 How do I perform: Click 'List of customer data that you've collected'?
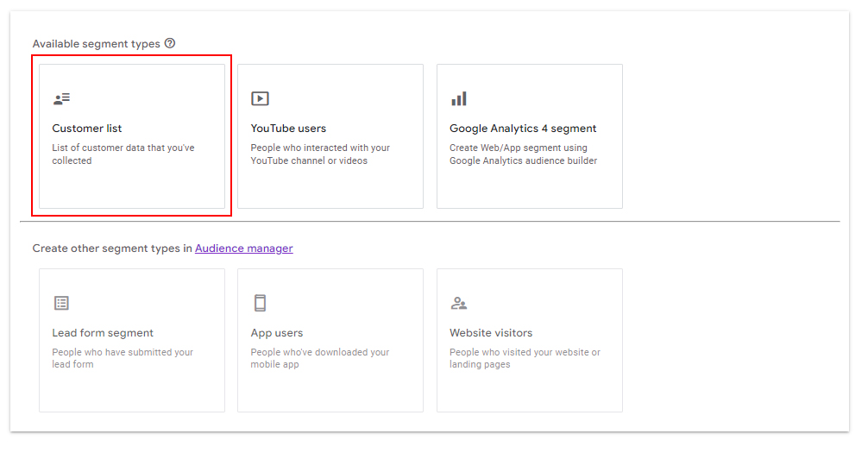coord(123,154)
